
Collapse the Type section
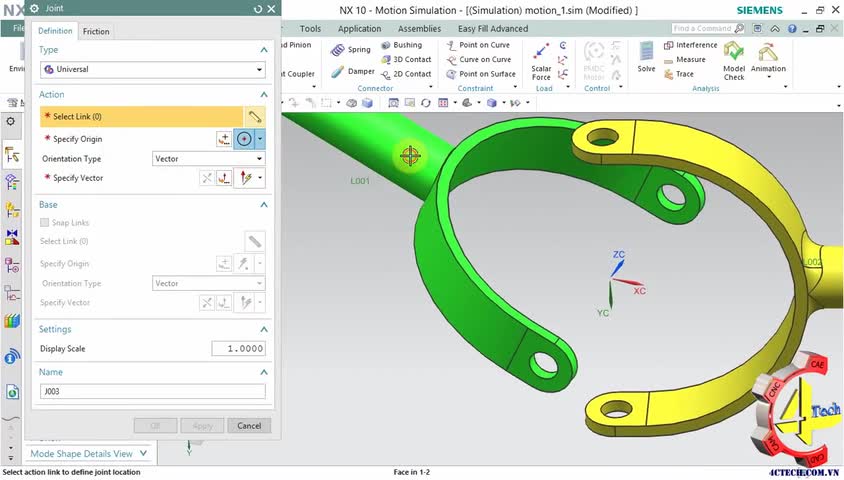click(264, 50)
